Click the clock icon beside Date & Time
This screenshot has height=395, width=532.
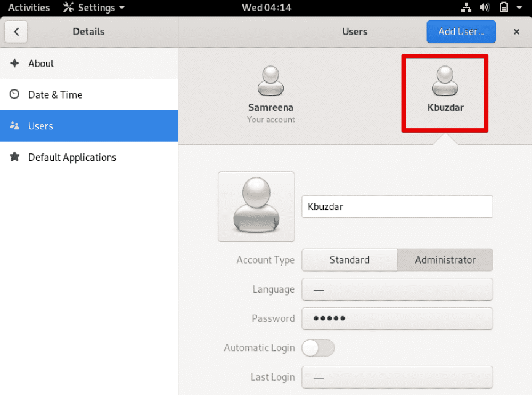[14, 94]
